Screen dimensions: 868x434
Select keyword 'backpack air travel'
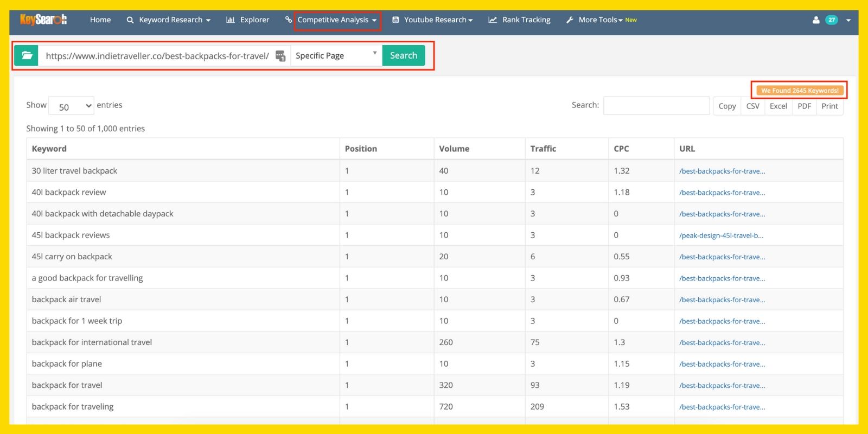click(66, 299)
